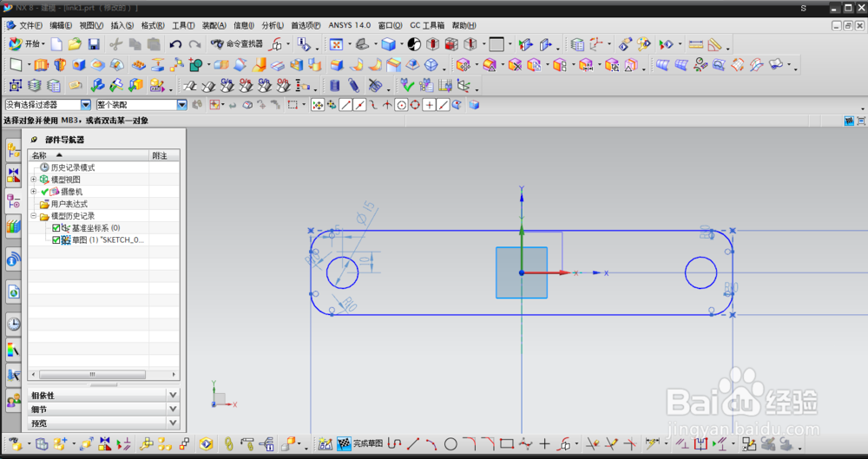868x459 pixels.
Task: Select the Measure Angle protractor icon
Action: [714, 44]
